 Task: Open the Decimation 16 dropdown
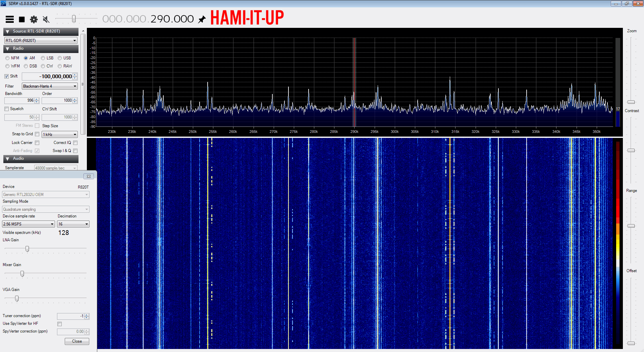point(73,224)
